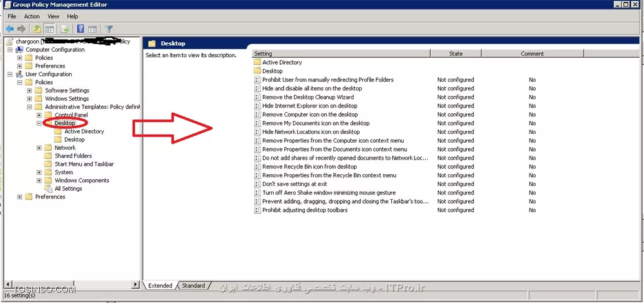Click the policy icon beside Hide and disable all items

pyautogui.click(x=257, y=88)
